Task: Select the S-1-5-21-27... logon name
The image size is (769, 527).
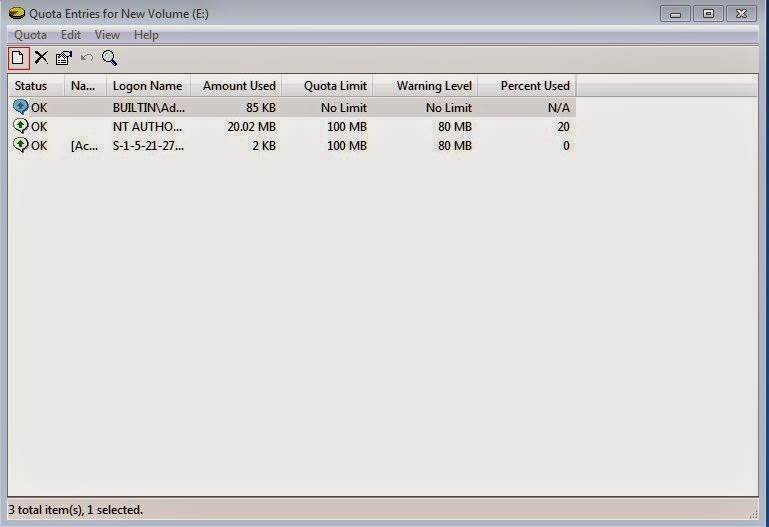Action: (x=148, y=146)
